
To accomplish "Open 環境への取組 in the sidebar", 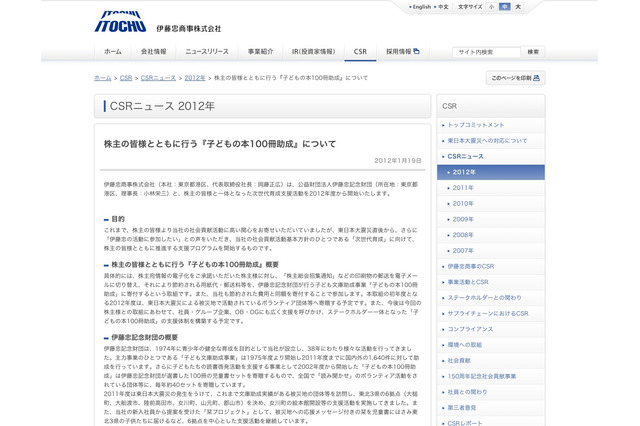I will 491,345.
